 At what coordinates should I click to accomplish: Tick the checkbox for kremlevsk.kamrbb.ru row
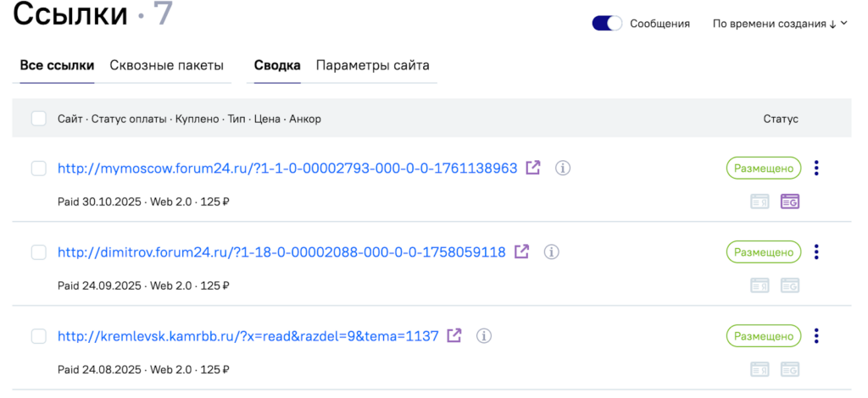38,336
